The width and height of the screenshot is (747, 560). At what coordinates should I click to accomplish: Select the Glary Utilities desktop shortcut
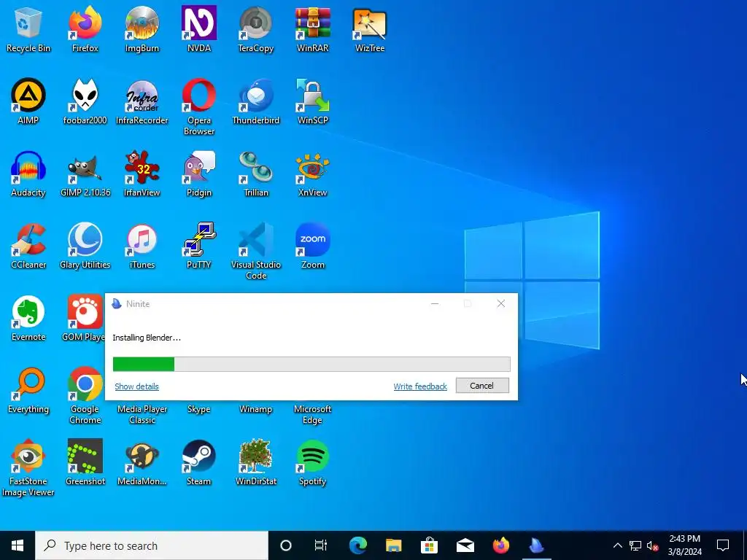click(x=85, y=246)
